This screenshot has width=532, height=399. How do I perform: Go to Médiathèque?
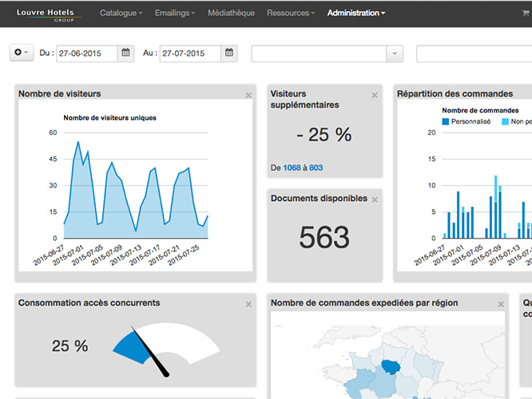pos(231,13)
